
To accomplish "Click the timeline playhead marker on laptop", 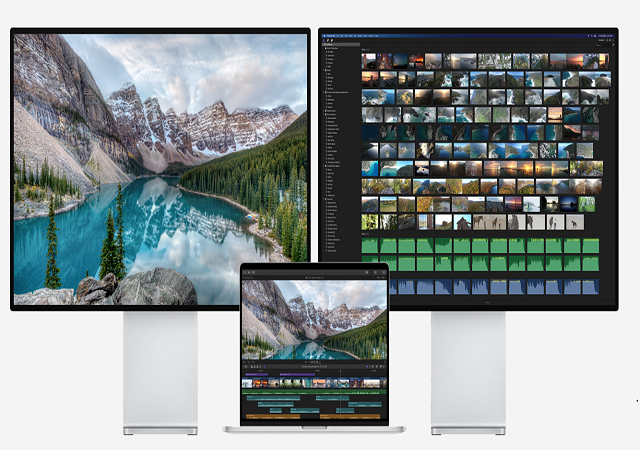I will (x=340, y=370).
